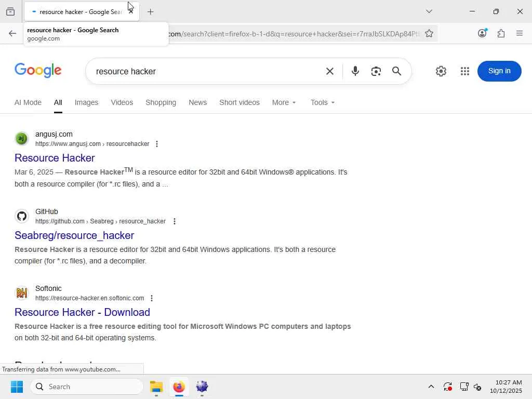Click the taskbar Search box
532x399 pixels.
pyautogui.click(x=87, y=387)
